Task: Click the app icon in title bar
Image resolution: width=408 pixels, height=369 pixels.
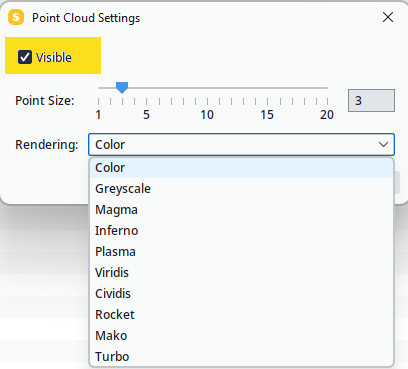Action: 16,17
